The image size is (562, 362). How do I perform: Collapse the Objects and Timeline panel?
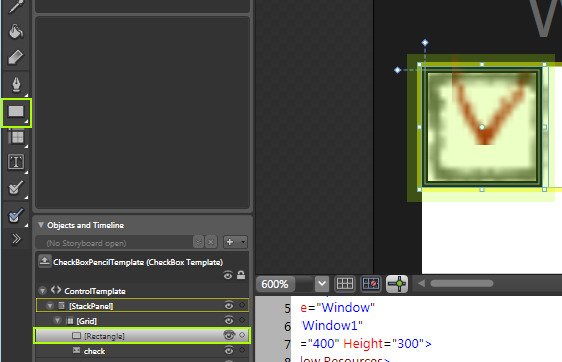point(41,225)
